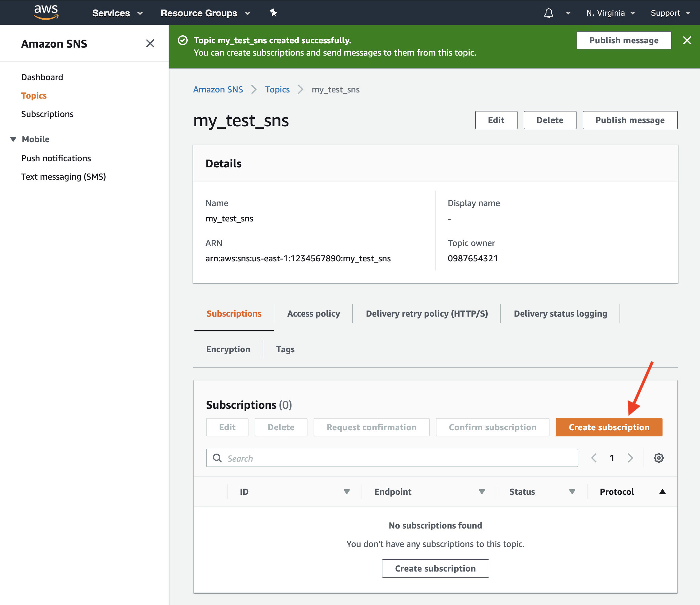Click the success checkmark icon in banner
700x605 pixels.
point(182,40)
